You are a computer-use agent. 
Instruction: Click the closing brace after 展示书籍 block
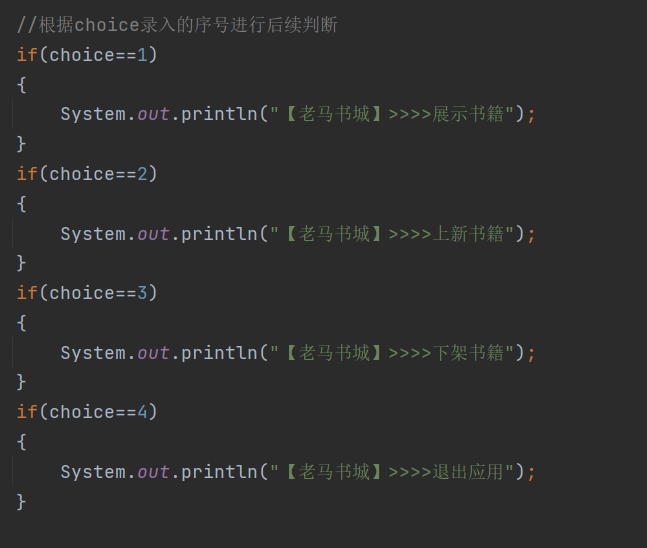(x=21, y=144)
